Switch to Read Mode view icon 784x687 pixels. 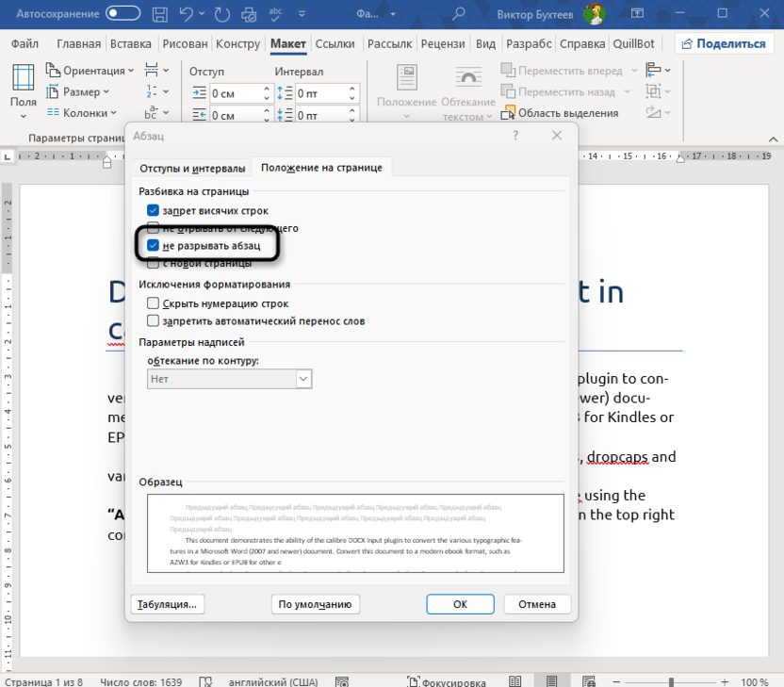[514, 681]
